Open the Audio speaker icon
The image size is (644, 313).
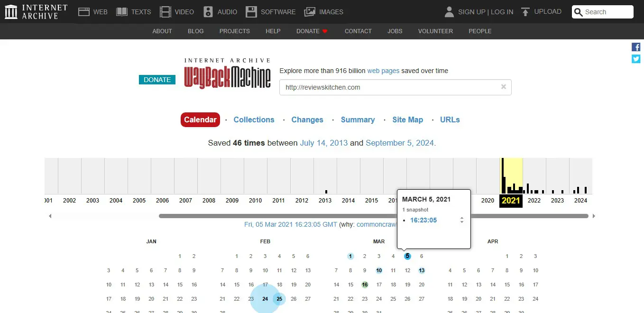(208, 12)
